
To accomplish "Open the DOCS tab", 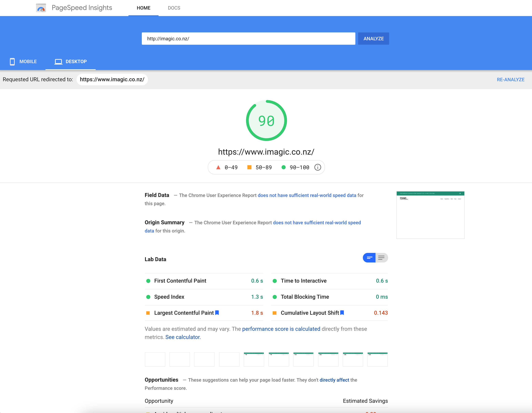I will (x=174, y=8).
